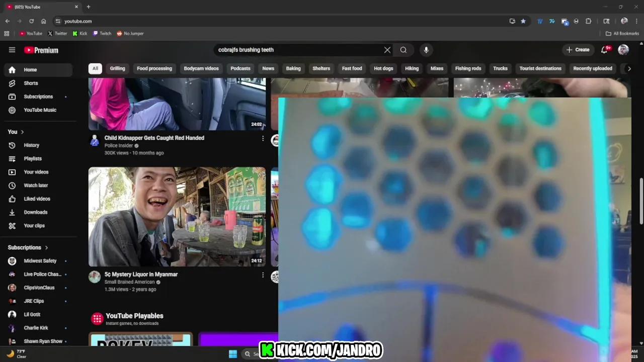644x362 pixels.
Task: Open the Chrome extensions puzzle icon
Action: tap(589, 21)
